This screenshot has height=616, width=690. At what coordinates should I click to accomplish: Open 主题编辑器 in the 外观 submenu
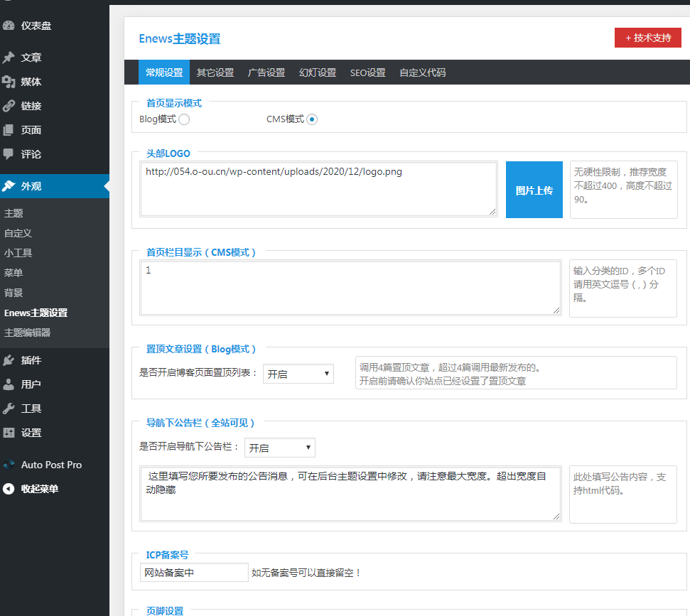coord(27,333)
